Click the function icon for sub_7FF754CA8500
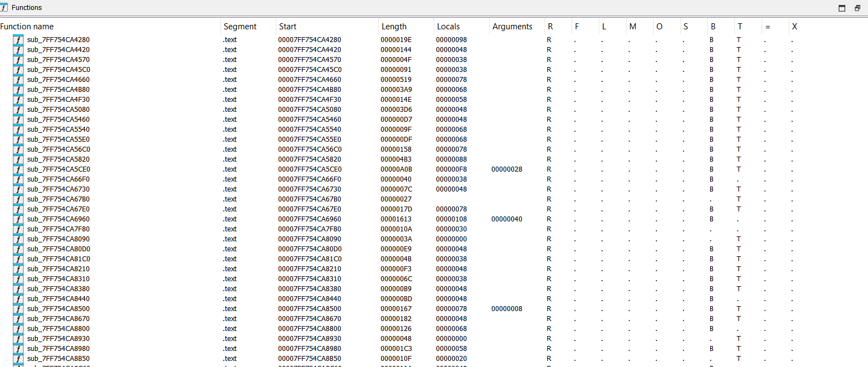Image resolution: width=868 pixels, height=367 pixels. [x=18, y=309]
